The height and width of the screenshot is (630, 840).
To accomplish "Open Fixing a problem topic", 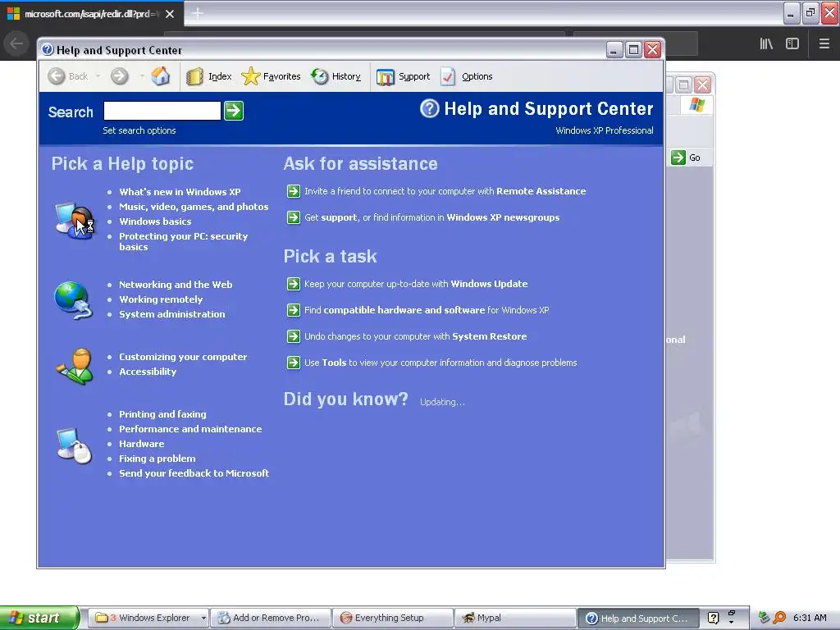I will [157, 459].
